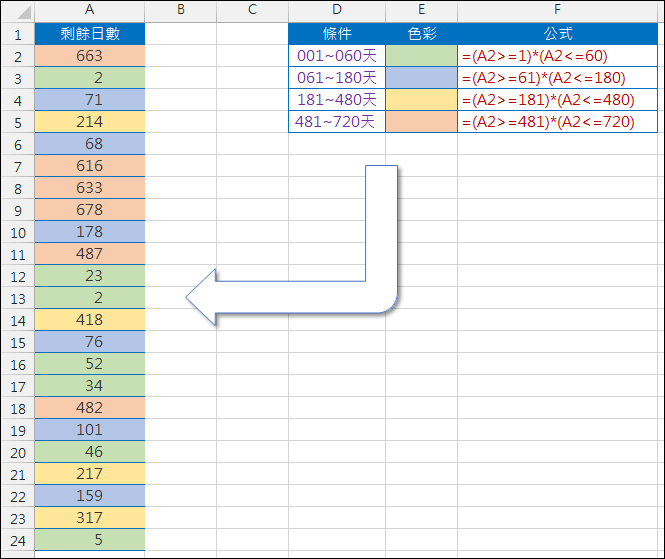
Task: Click cell with value 217
Action: (89, 474)
